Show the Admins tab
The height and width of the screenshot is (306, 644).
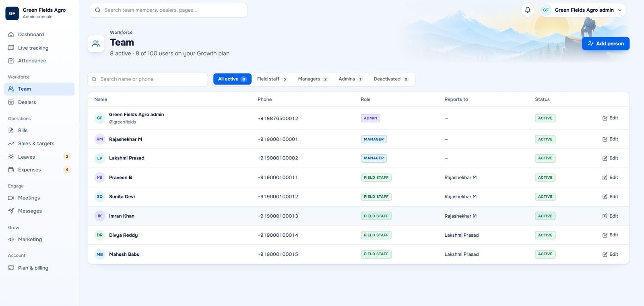pyautogui.click(x=351, y=79)
